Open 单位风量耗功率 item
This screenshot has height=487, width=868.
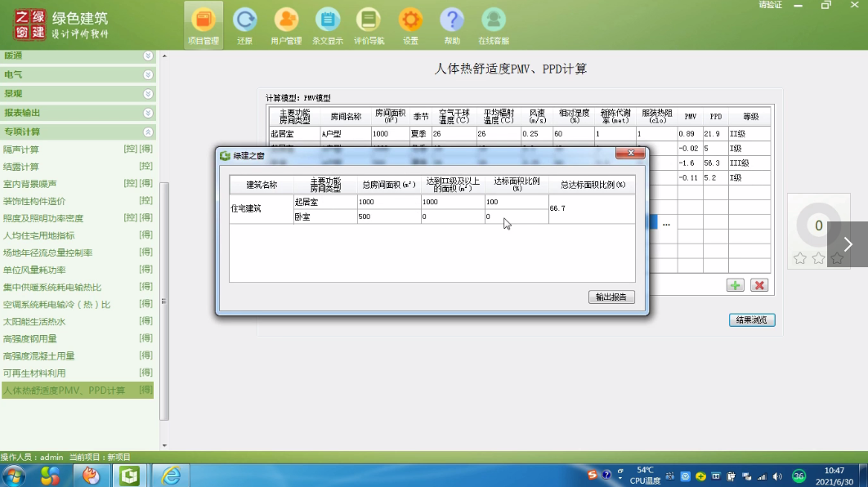pos(34,270)
